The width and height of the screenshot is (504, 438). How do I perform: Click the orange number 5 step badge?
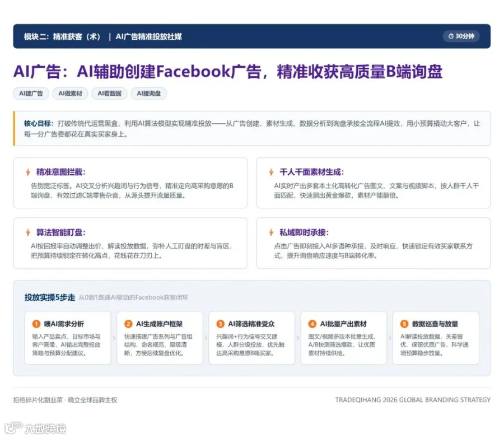[x=404, y=324]
